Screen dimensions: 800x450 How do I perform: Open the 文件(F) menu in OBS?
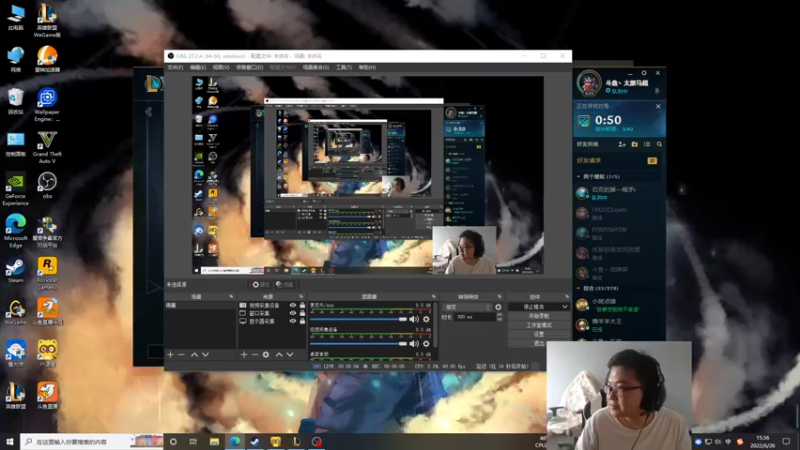175,67
